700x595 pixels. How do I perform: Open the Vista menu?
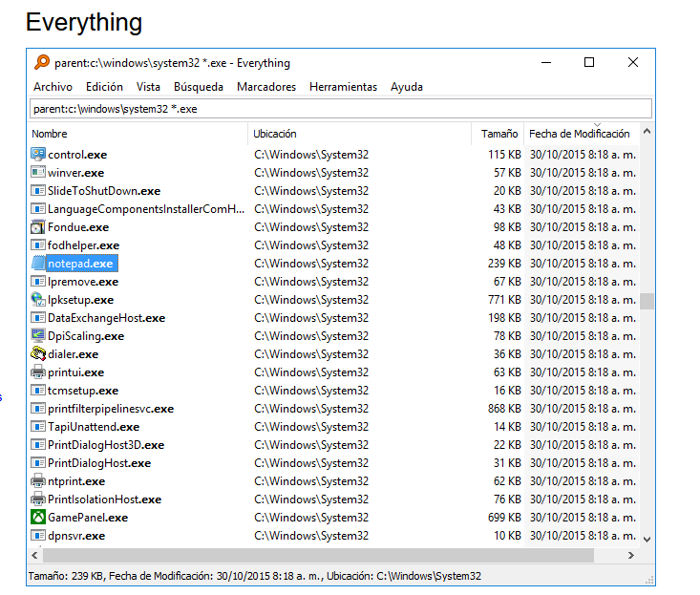tap(148, 87)
